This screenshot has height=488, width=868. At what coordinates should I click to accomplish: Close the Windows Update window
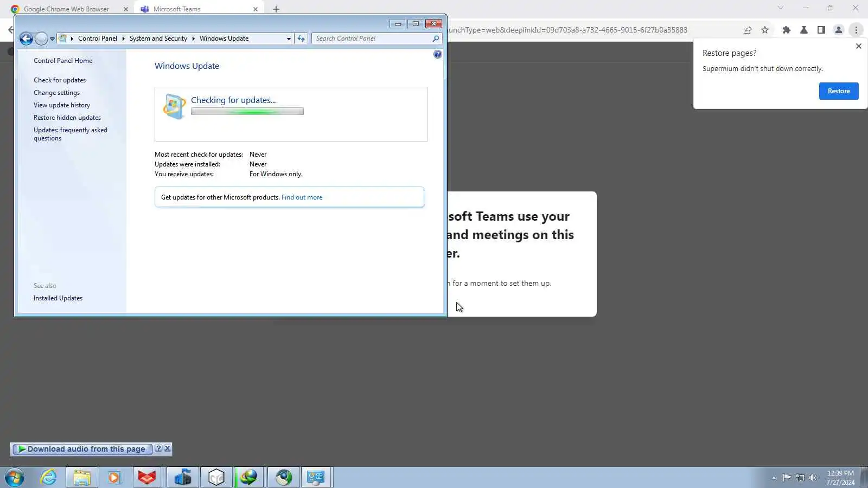click(x=434, y=24)
